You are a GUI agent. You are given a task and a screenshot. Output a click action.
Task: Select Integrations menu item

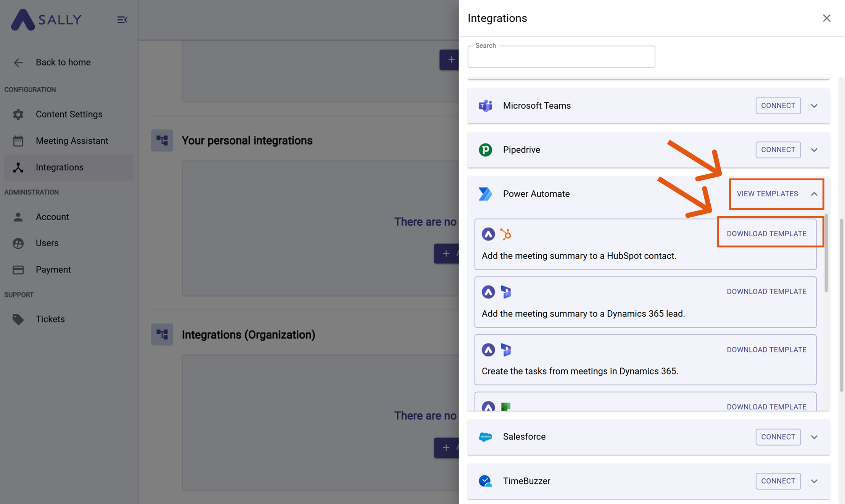pyautogui.click(x=69, y=167)
